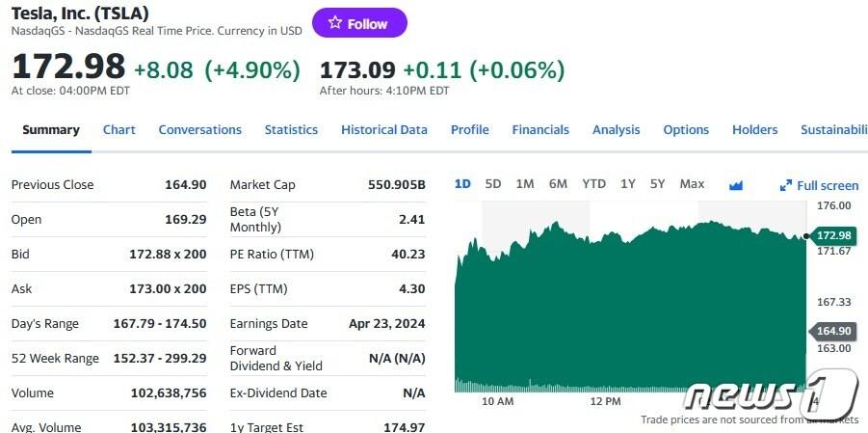The height and width of the screenshot is (433, 868).
Task: Switch to the Conversations tab
Action: 199,130
